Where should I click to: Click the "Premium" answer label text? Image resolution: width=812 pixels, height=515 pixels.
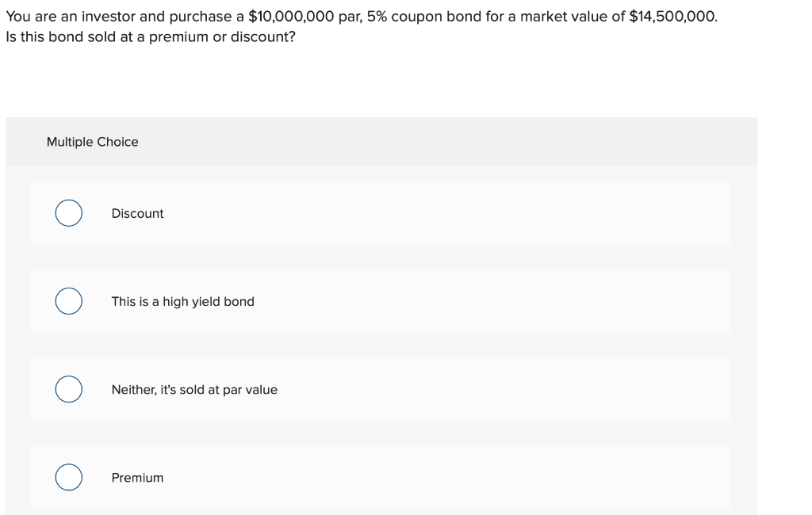pos(137,477)
